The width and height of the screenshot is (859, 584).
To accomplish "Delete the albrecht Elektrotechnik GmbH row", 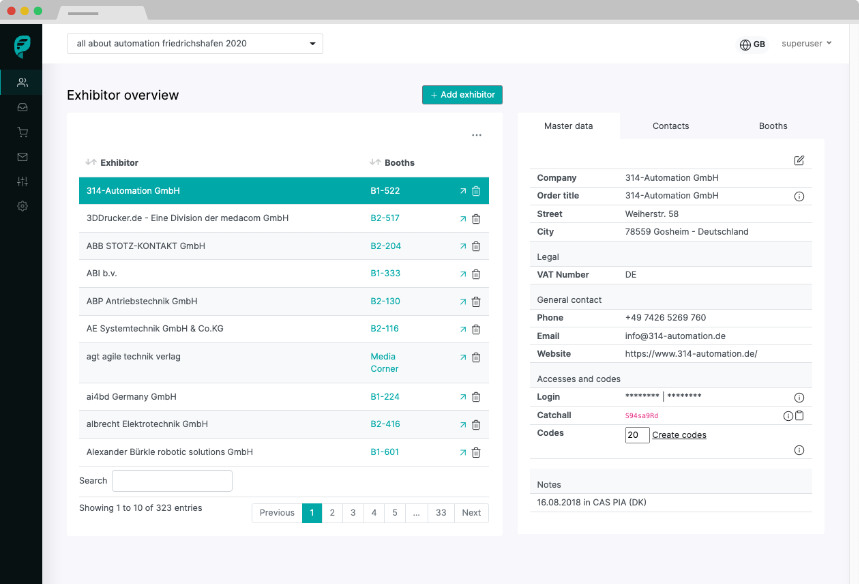I will coord(476,425).
